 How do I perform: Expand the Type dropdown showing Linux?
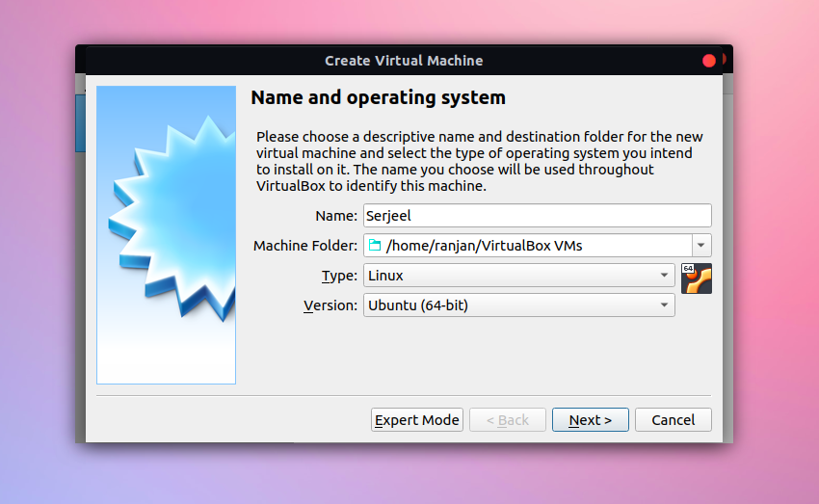pos(518,276)
